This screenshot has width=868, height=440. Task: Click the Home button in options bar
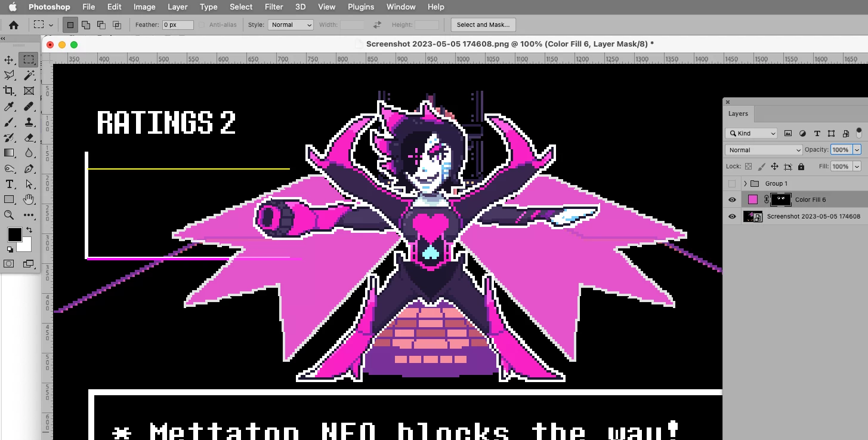click(13, 25)
